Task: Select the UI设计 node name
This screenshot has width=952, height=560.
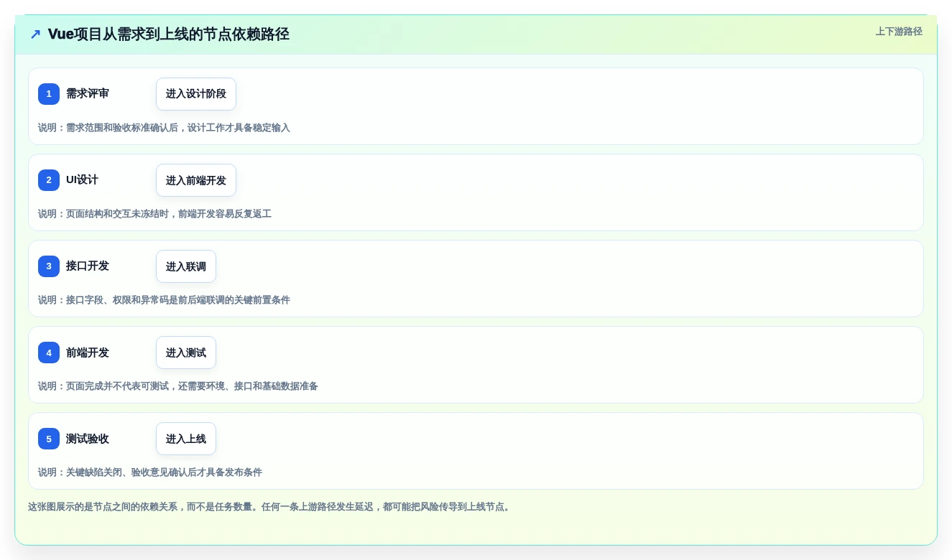Action: pyautogui.click(x=82, y=180)
